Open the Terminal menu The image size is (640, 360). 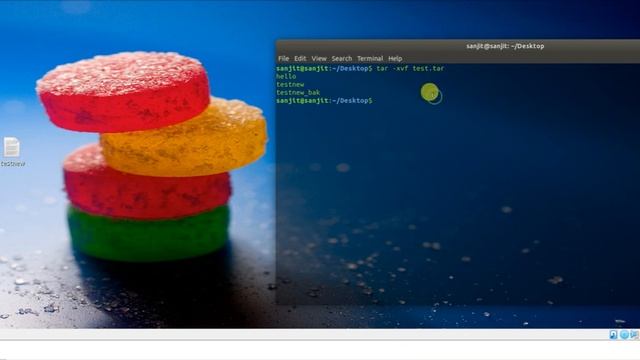(x=370, y=58)
